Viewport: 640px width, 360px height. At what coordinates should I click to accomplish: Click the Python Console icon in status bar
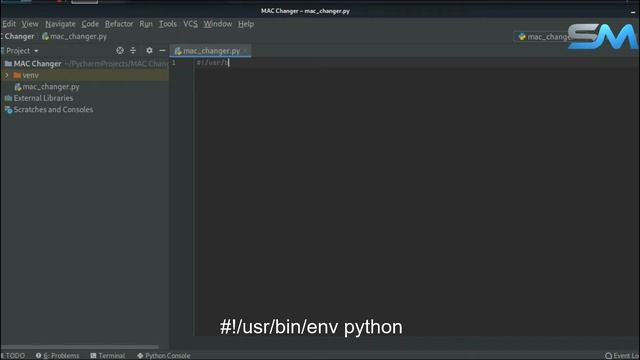point(140,356)
